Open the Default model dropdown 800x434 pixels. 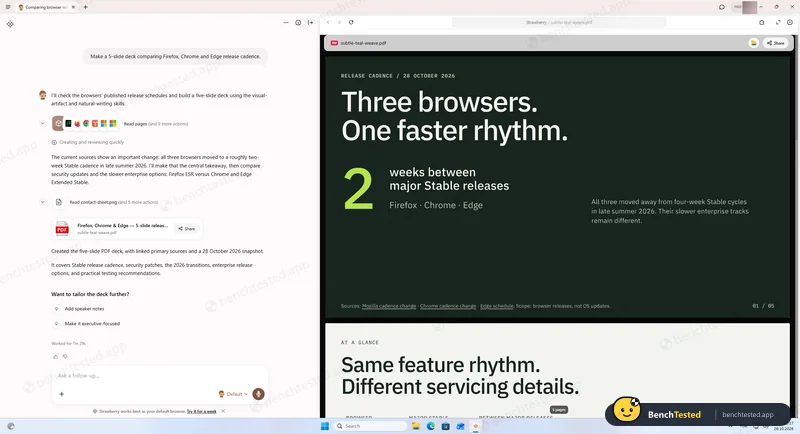233,394
